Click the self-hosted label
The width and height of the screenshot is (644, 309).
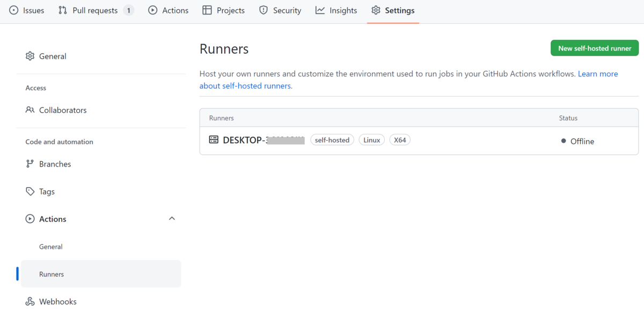pos(332,140)
